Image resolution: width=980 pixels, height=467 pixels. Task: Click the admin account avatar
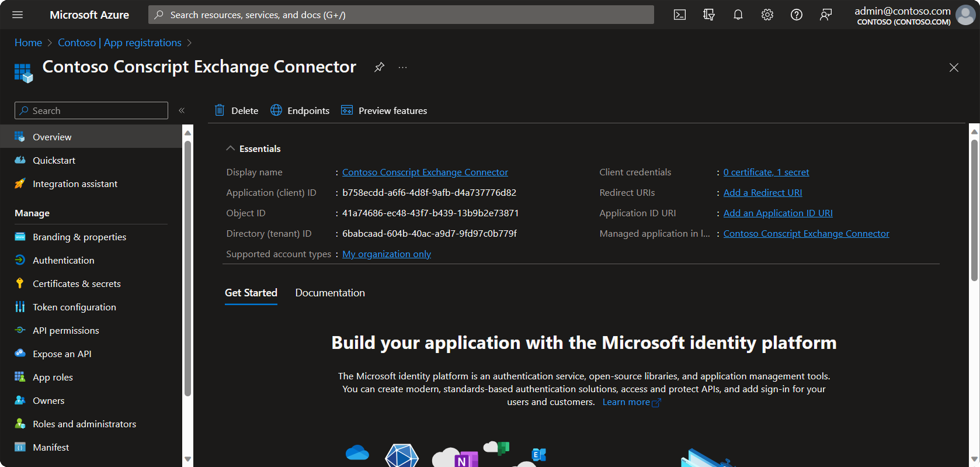[965, 15]
